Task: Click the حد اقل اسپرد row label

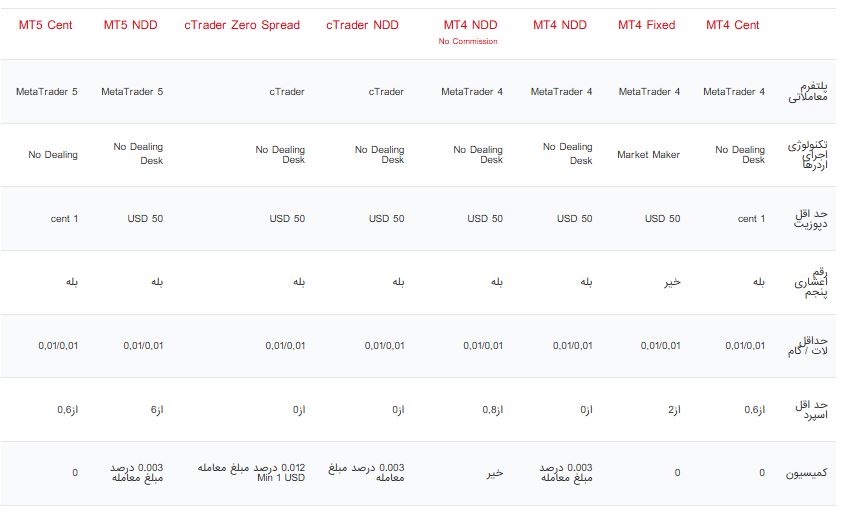Action: (x=812, y=410)
